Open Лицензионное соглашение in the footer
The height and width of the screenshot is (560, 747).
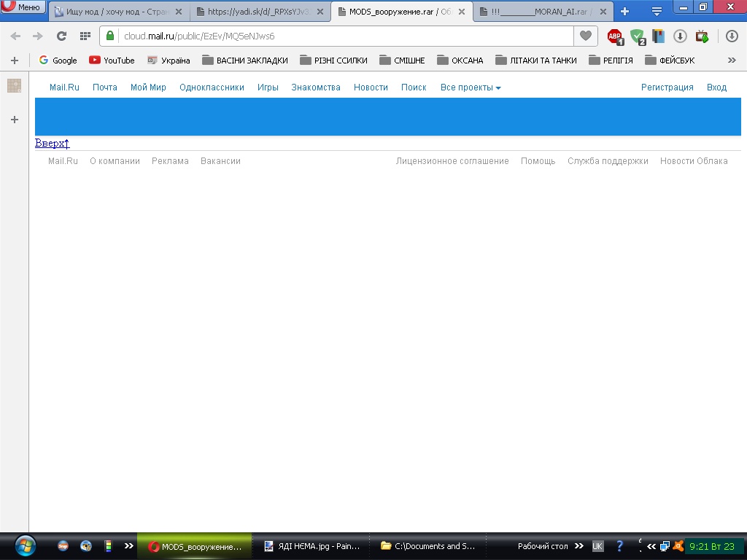click(452, 161)
